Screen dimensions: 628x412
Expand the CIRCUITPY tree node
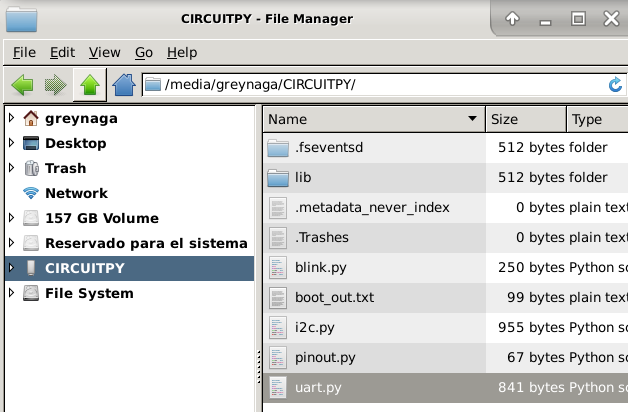pos(12,267)
